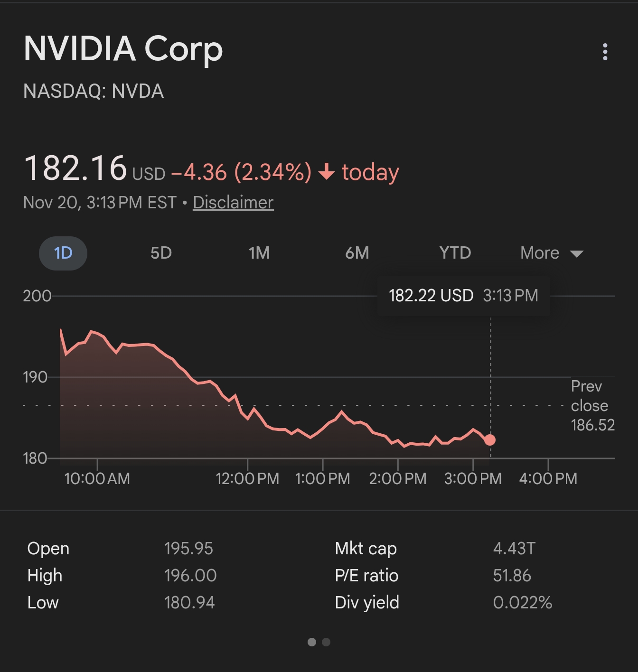
Task: Click the chart's current price marker dot
Action: [x=490, y=440]
